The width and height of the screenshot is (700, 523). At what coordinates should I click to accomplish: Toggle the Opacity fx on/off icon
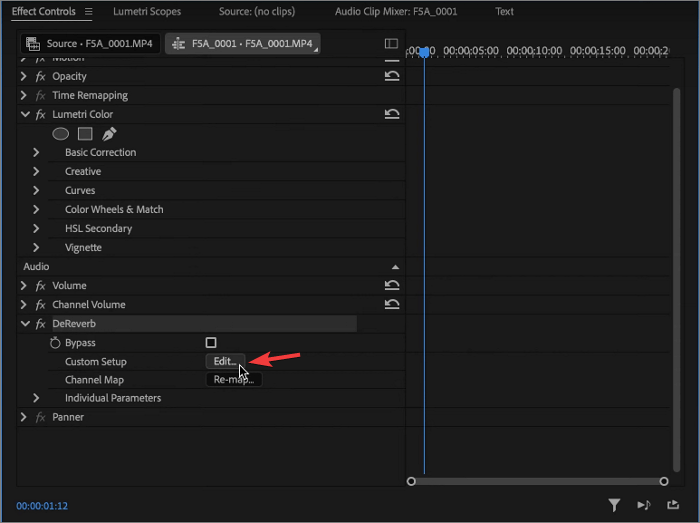41,76
